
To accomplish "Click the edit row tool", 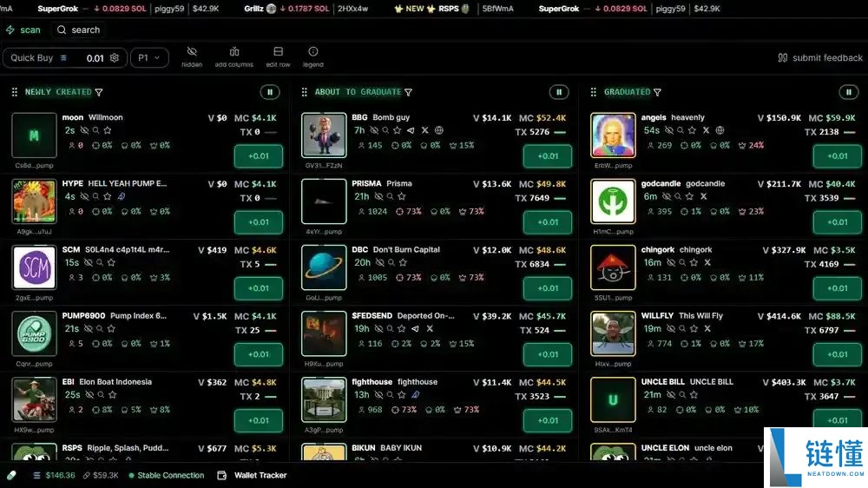I will click(278, 57).
